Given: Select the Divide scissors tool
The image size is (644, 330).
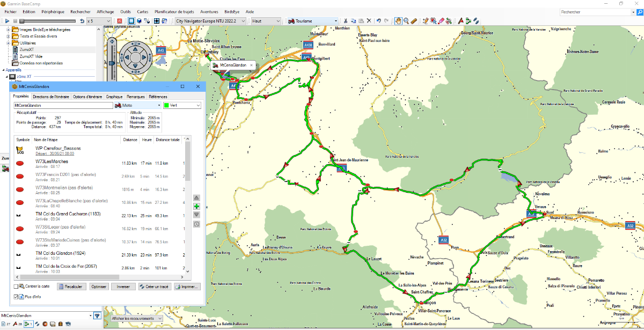Looking at the screenshot, I should point(449,21).
